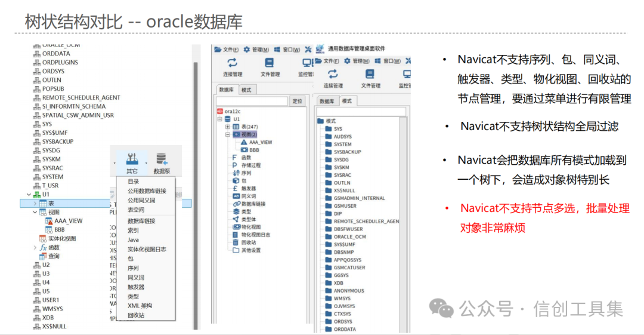The height and width of the screenshot is (335, 644).
Task: Choose 目录 from the 其它 menu
Action: click(x=133, y=182)
